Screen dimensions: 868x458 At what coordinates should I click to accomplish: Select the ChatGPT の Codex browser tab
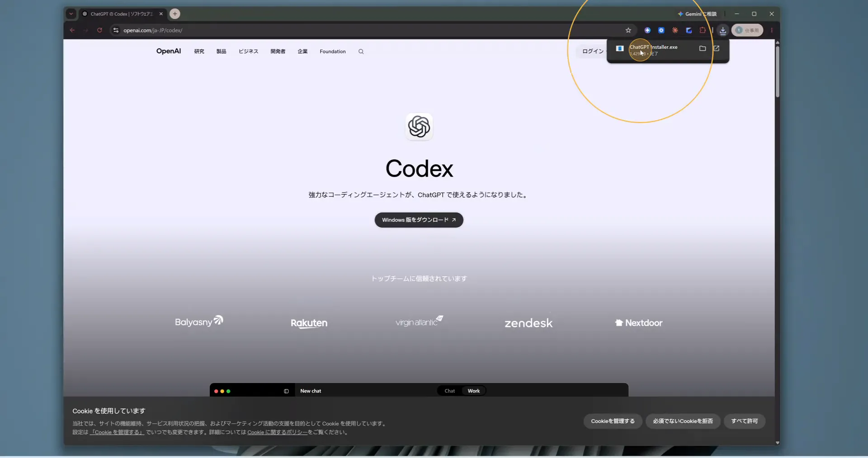122,14
